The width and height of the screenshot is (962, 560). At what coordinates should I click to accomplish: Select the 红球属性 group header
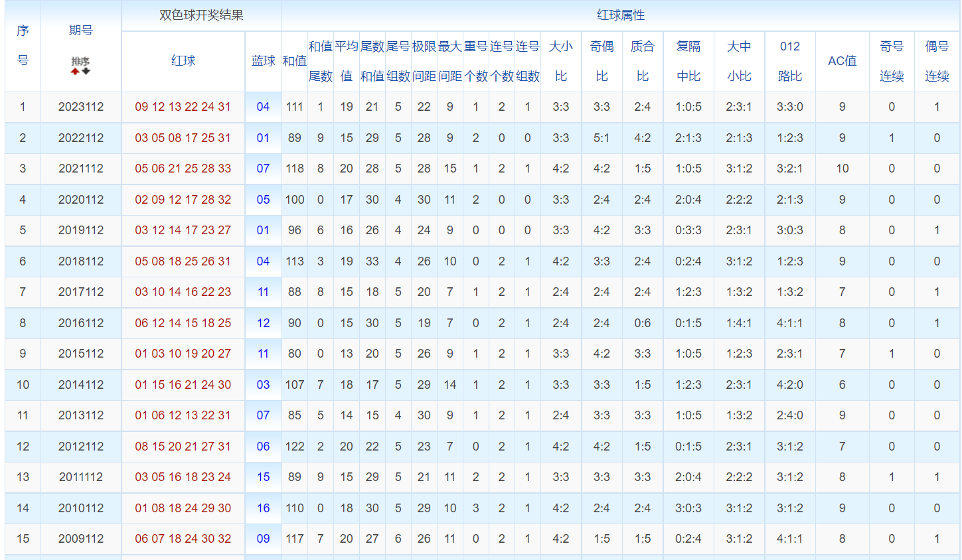click(621, 15)
